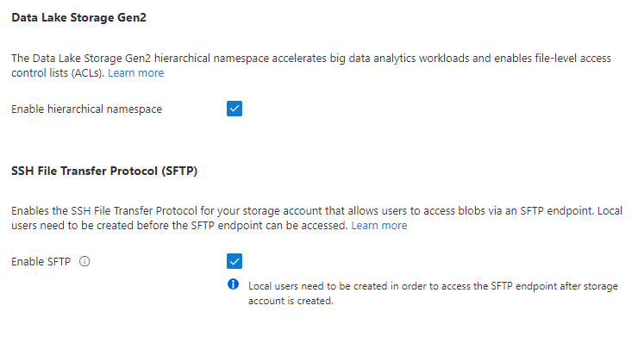Viewport: 644px width, 343px height.
Task: Click the Enable SFTP label text
Action: pos(41,262)
